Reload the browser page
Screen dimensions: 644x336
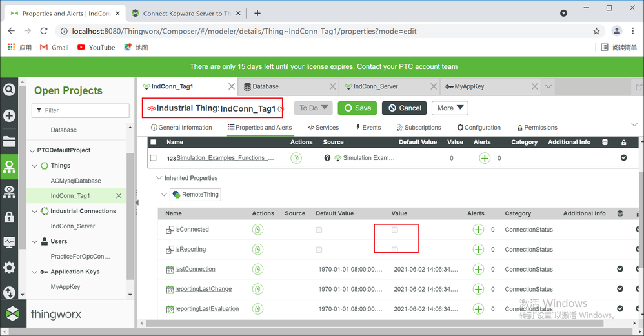coord(44,31)
